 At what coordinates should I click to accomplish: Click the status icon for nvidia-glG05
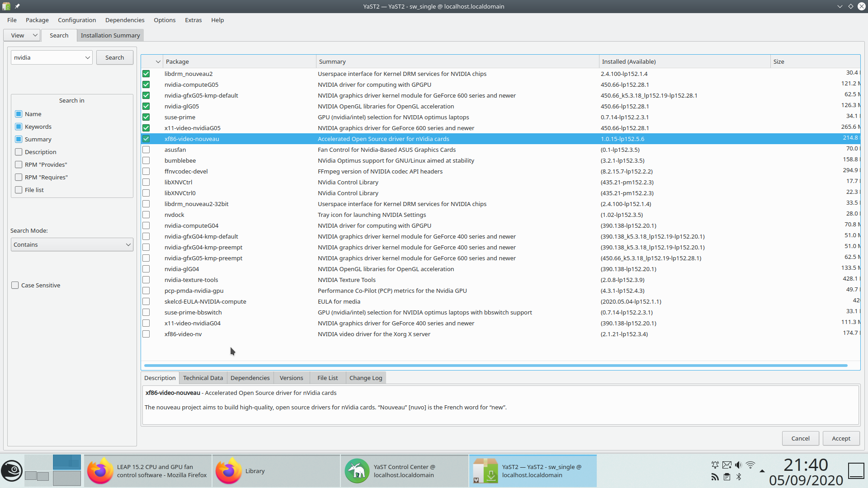click(146, 106)
